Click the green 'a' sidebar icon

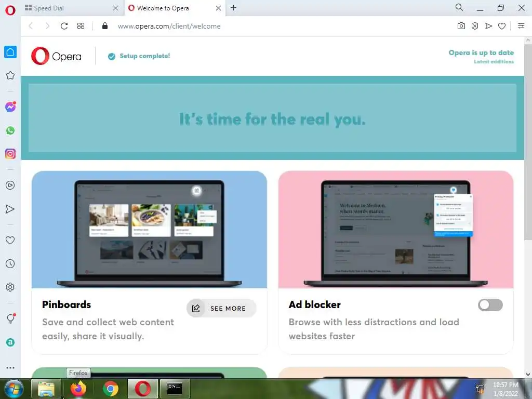coord(10,342)
